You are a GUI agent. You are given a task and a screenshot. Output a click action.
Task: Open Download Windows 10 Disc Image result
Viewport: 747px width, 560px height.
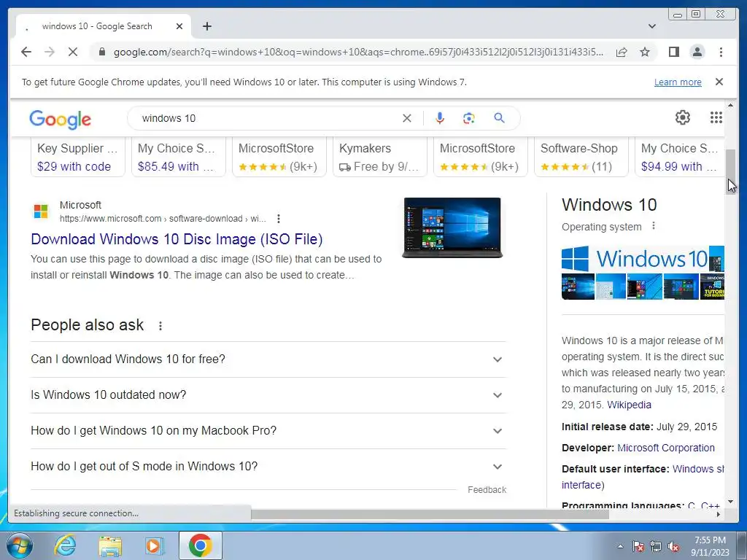(177, 239)
